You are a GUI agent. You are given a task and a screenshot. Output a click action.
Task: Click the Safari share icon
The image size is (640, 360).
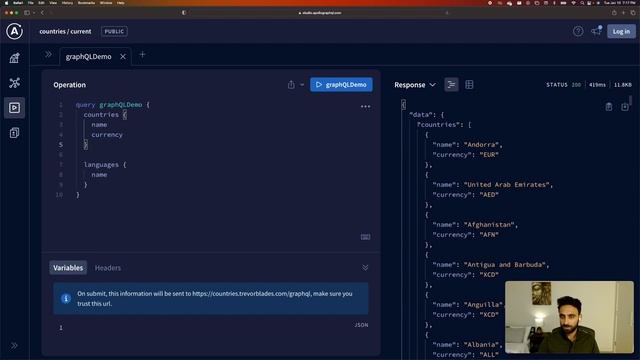(614, 13)
